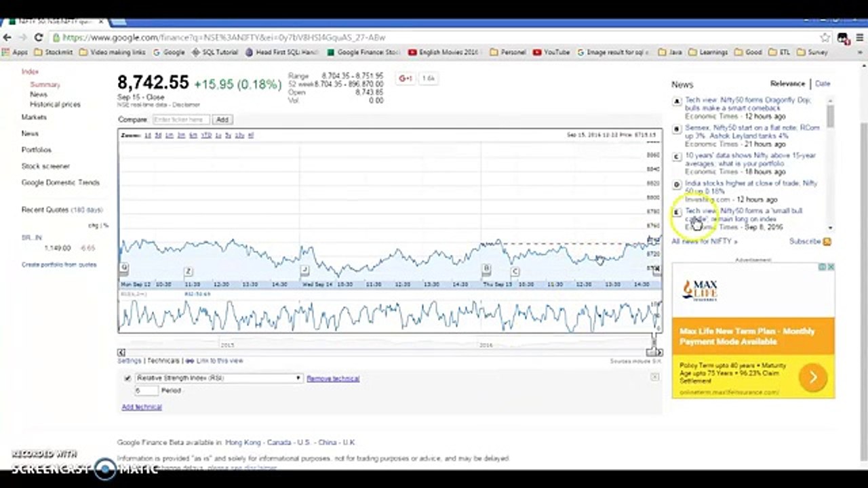Click chart flag J on price graph
Viewport: 868px width, 488px height.
[x=305, y=270]
